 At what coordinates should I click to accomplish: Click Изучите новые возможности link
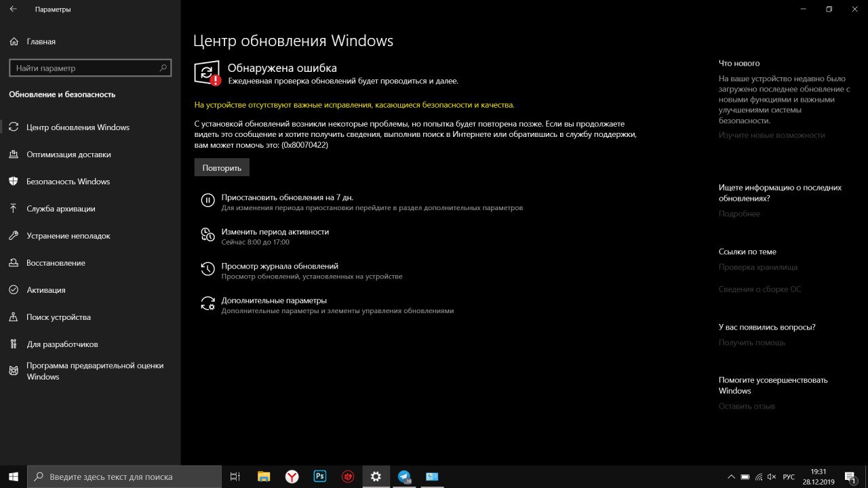coord(772,135)
